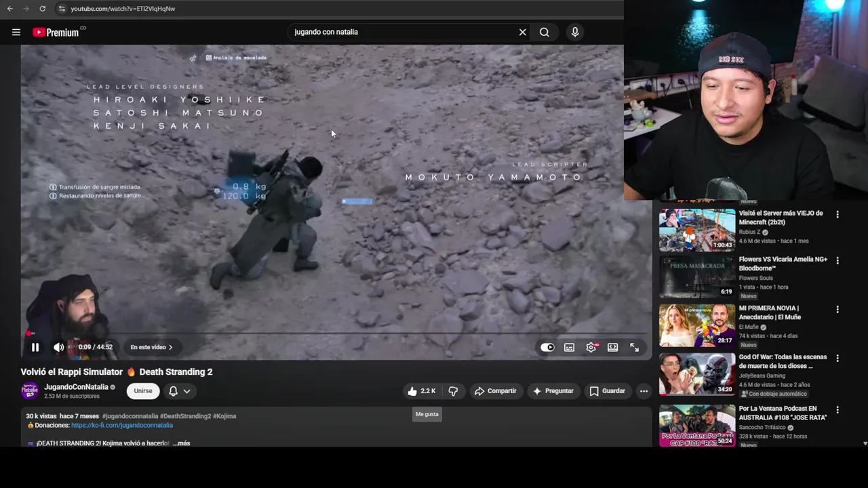Dislike the video with thumbs down

coord(453,391)
